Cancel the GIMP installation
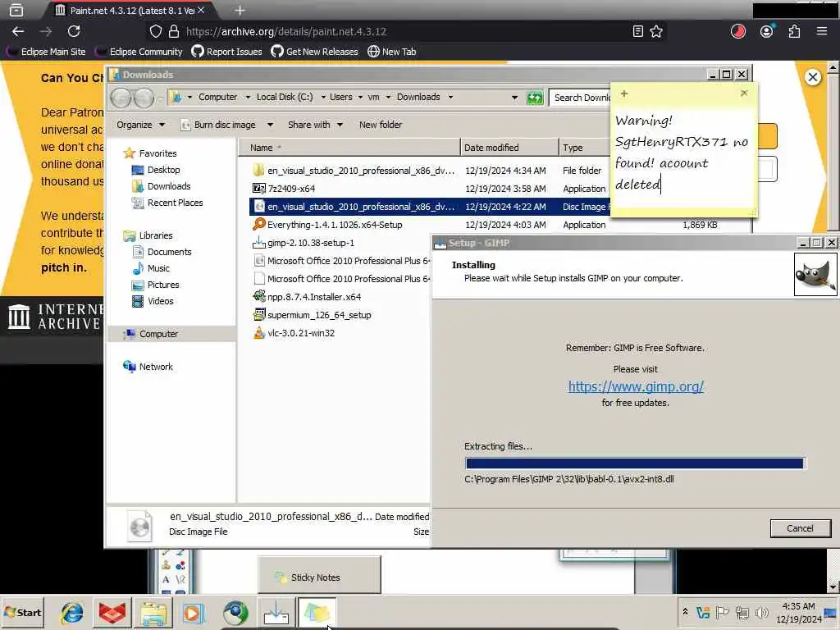840x630 pixels. click(x=801, y=528)
